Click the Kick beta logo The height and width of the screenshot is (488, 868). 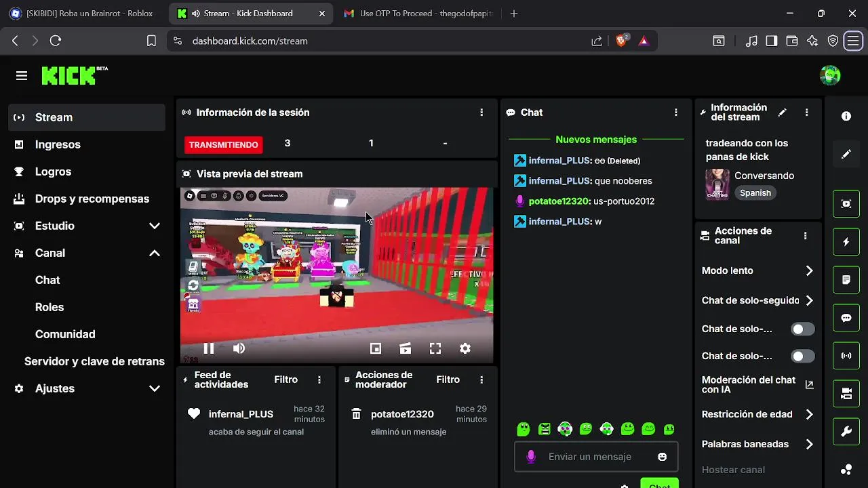[x=75, y=75]
